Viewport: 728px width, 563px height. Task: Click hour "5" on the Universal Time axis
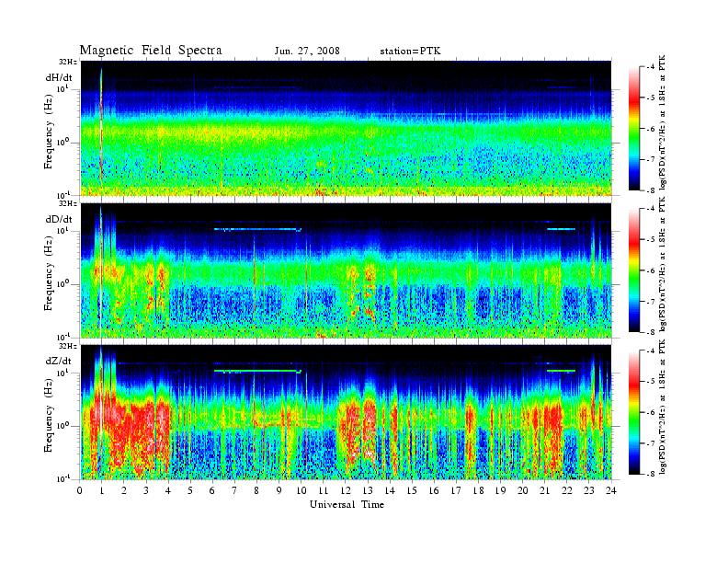pyautogui.click(x=190, y=491)
